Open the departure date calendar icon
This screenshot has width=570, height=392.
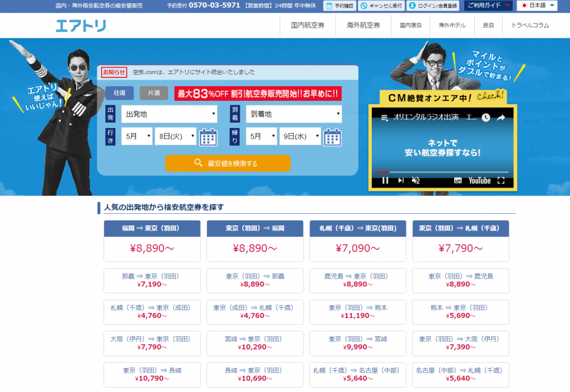[208, 137]
